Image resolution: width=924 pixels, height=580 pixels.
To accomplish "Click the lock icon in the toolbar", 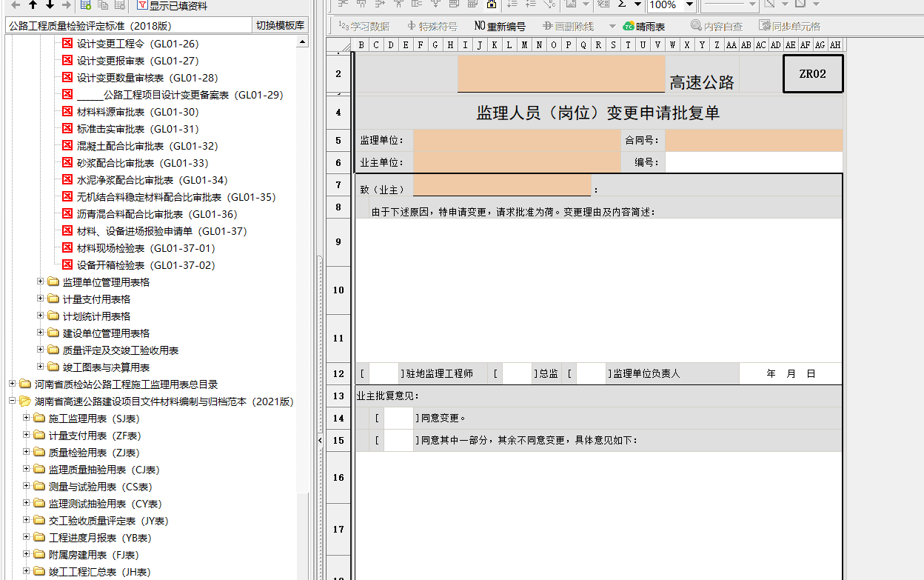I will (x=491, y=4).
